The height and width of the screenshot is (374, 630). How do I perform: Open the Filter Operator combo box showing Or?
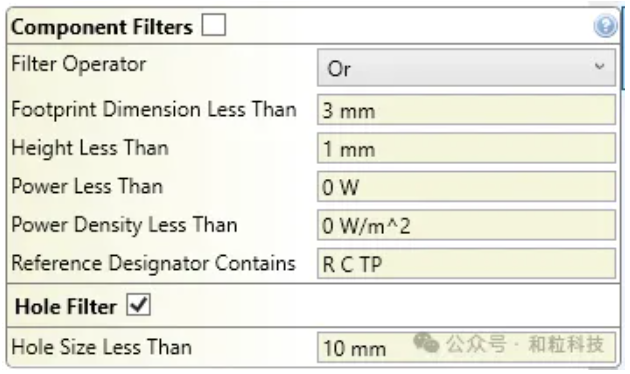[x=466, y=67]
